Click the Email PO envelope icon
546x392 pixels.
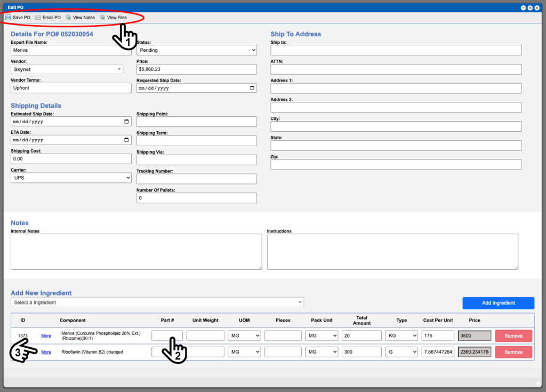pos(37,17)
